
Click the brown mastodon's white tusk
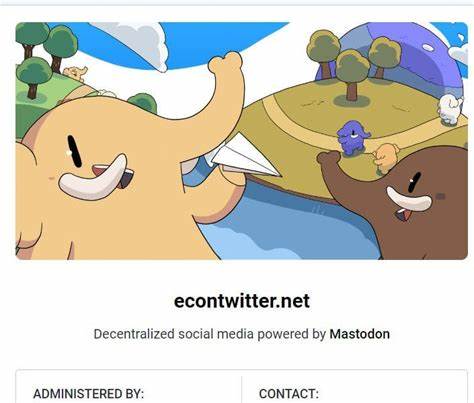[x=409, y=199]
